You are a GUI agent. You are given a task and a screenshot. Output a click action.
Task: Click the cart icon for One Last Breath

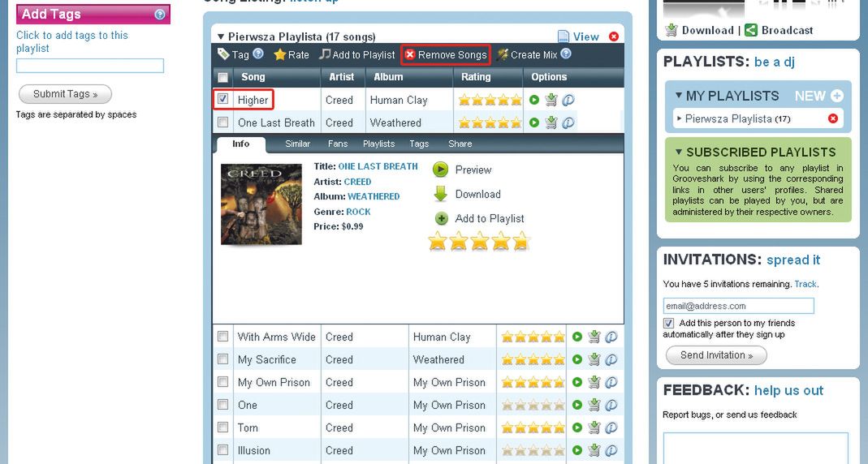(551, 122)
